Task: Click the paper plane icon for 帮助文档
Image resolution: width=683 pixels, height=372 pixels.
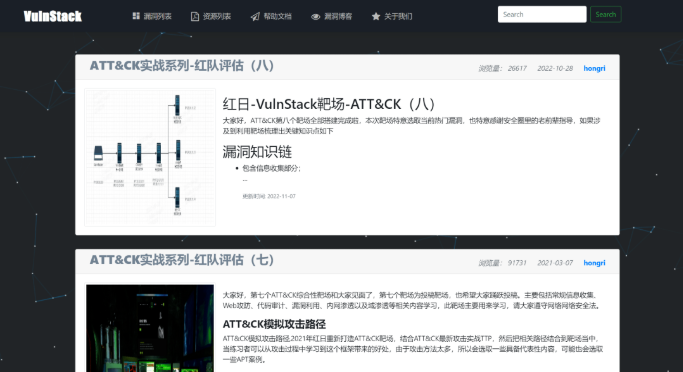Action: point(255,17)
